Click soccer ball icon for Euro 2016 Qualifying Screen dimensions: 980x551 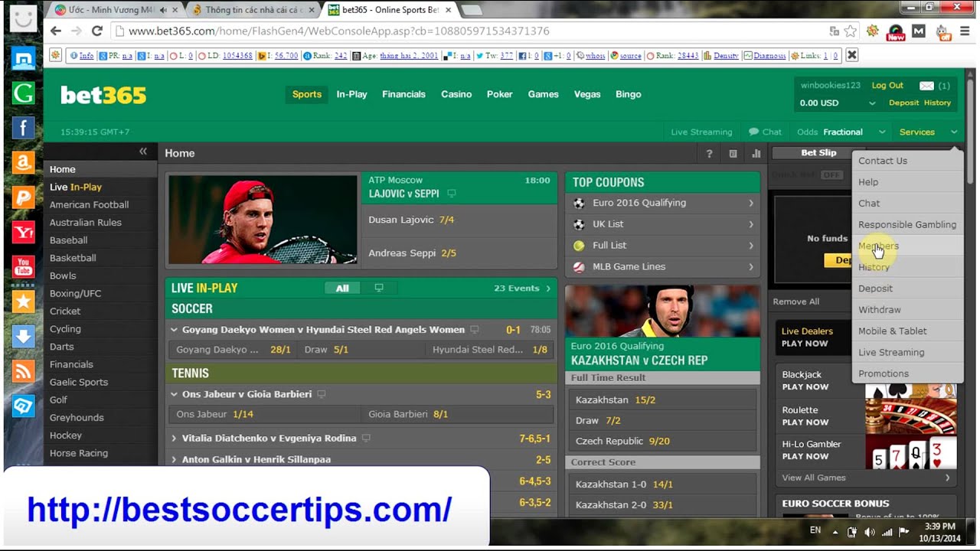click(579, 203)
